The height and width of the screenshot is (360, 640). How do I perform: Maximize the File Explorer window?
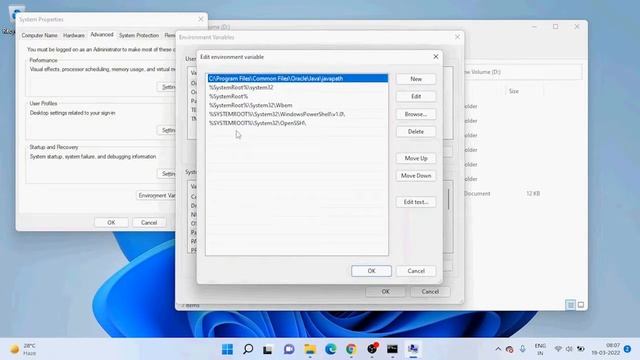(556, 27)
